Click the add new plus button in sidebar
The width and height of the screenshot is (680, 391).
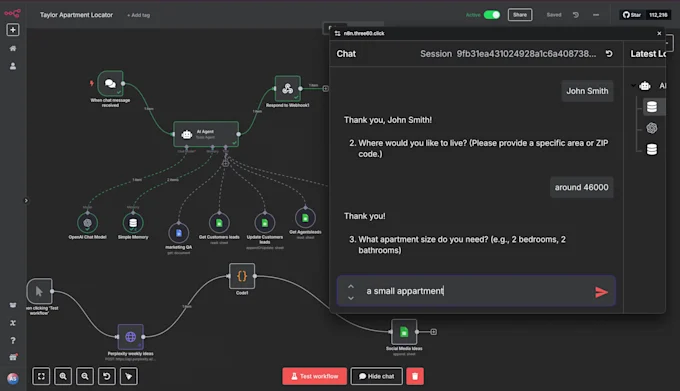[x=13, y=29]
